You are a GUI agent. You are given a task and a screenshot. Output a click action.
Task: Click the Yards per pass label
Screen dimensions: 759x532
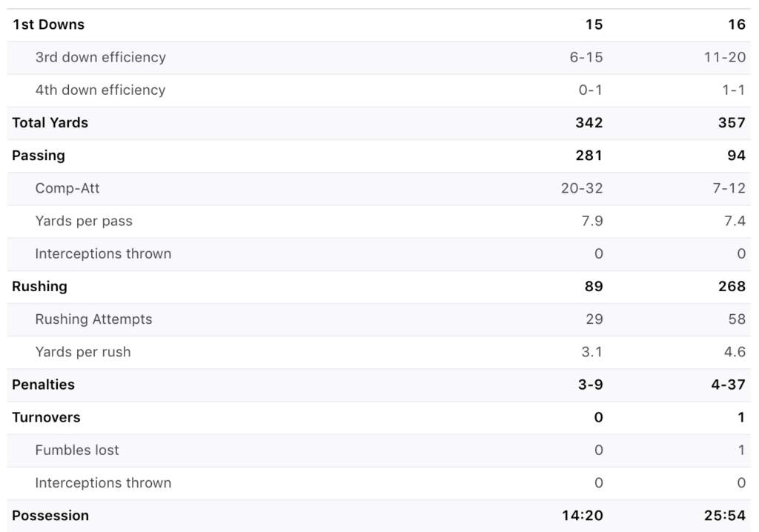[x=84, y=222]
